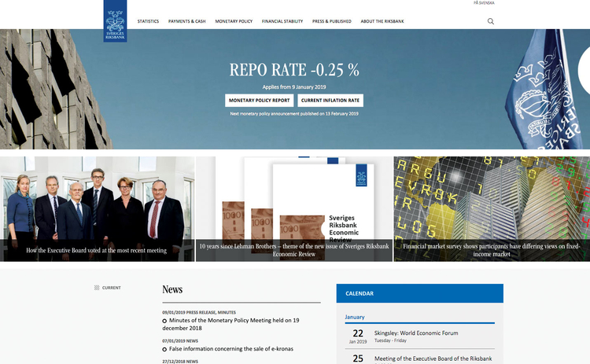Image resolution: width=590 pixels, height=364 pixels.
Task: Click the circle bullet before False information headline
Action: pos(164,349)
